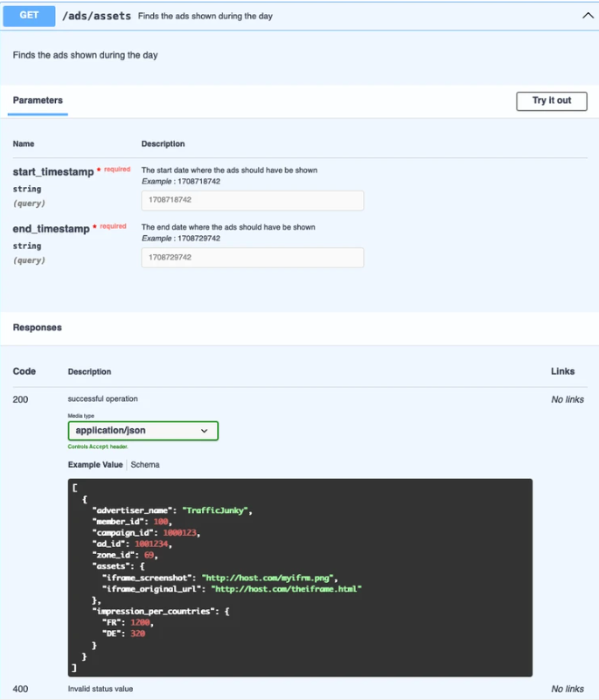Click the end_timestamp input field
The width and height of the screenshot is (599, 700).
click(252, 258)
